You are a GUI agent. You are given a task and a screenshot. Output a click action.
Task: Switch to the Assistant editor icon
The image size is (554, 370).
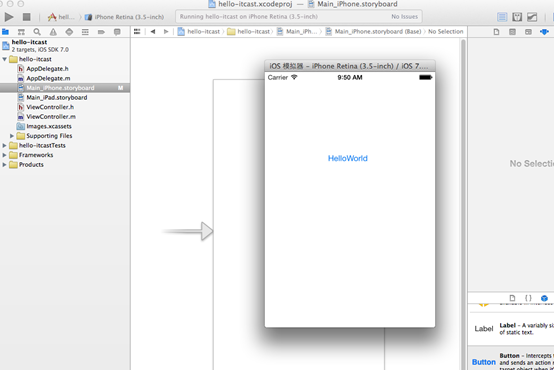[517, 17]
